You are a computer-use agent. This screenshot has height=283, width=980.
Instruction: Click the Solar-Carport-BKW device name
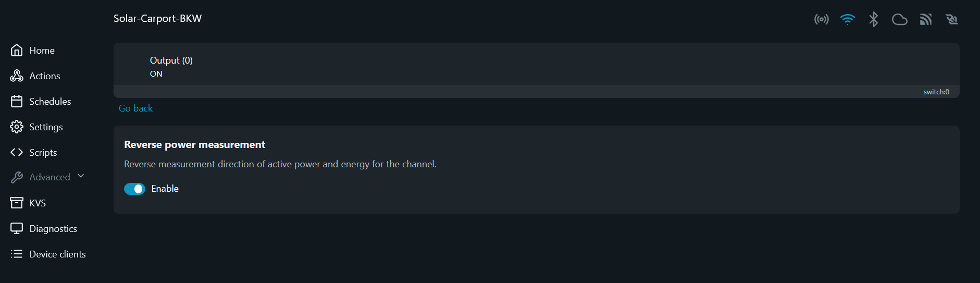157,19
